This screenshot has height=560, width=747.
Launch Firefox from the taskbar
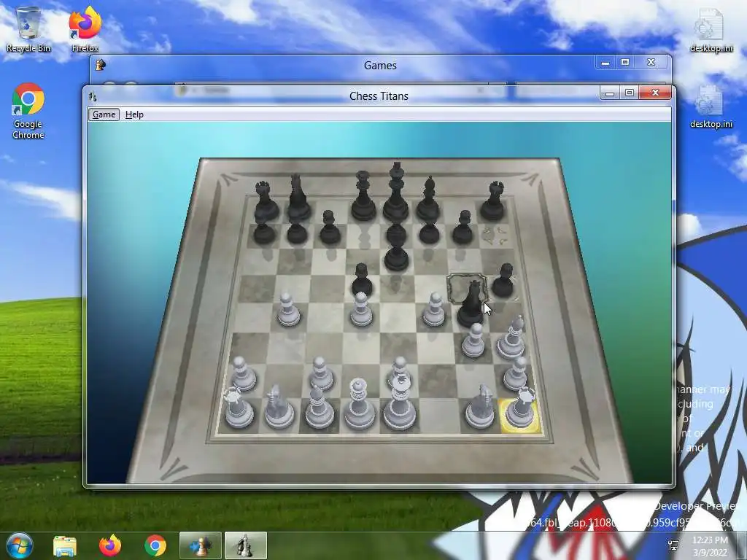coord(110,545)
